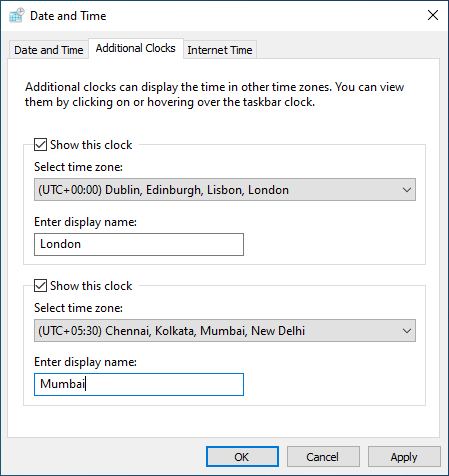Click the first 'Select time zone:' label
This screenshot has width=449, height=476.
point(78,167)
